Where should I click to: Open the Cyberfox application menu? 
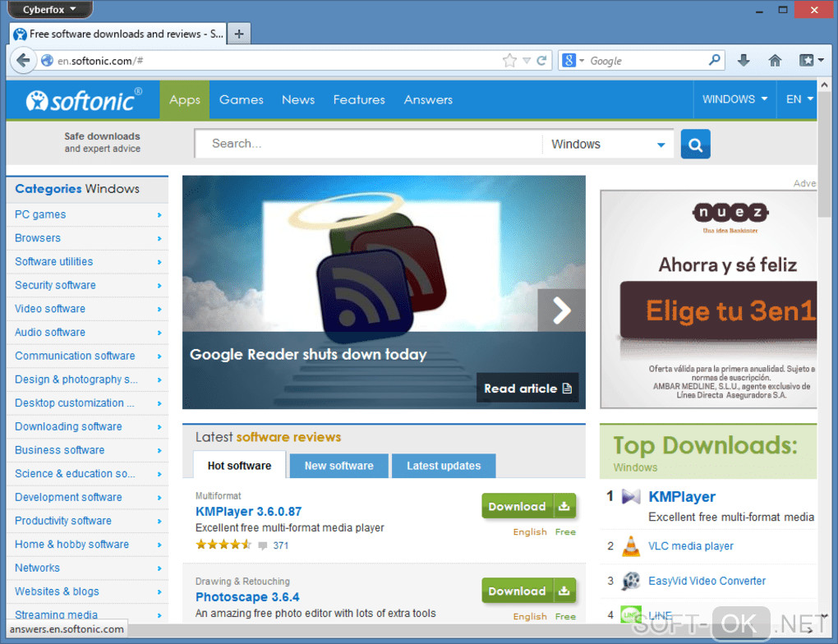pyautogui.click(x=49, y=9)
